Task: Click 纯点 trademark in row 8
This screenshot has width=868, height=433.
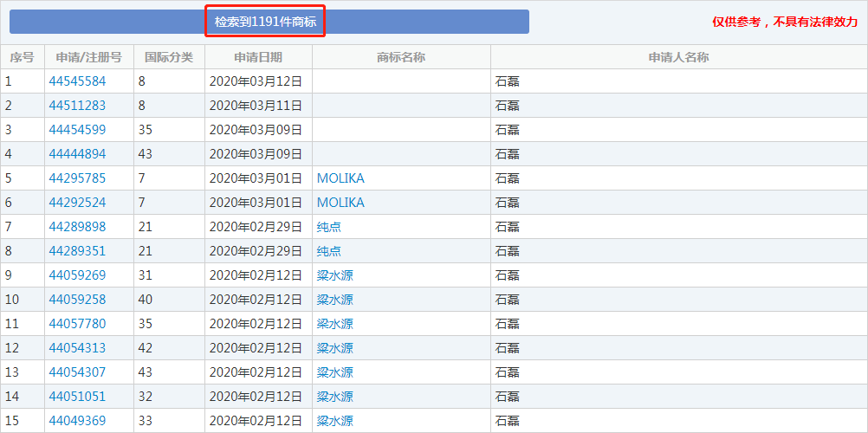Action: coord(329,251)
